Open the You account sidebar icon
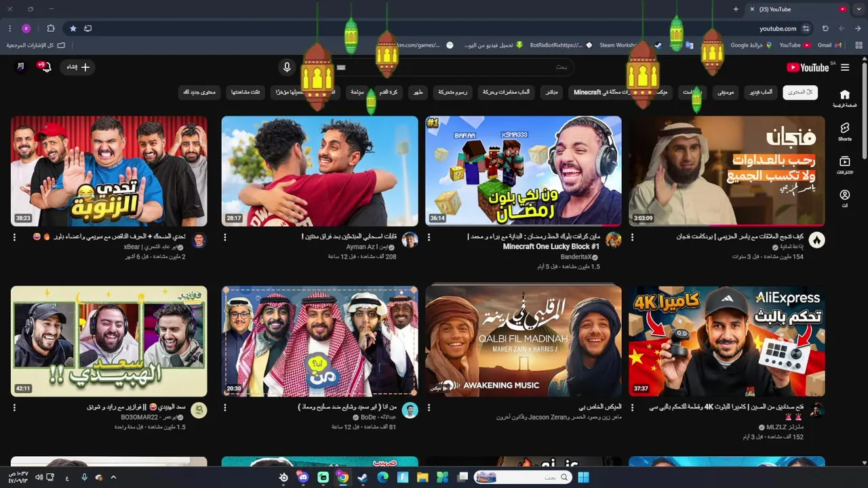The width and height of the screenshot is (868, 488). tap(844, 198)
